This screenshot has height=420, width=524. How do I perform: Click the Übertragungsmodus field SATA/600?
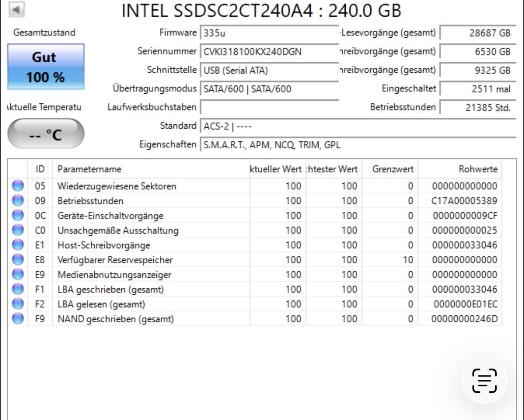(269, 89)
